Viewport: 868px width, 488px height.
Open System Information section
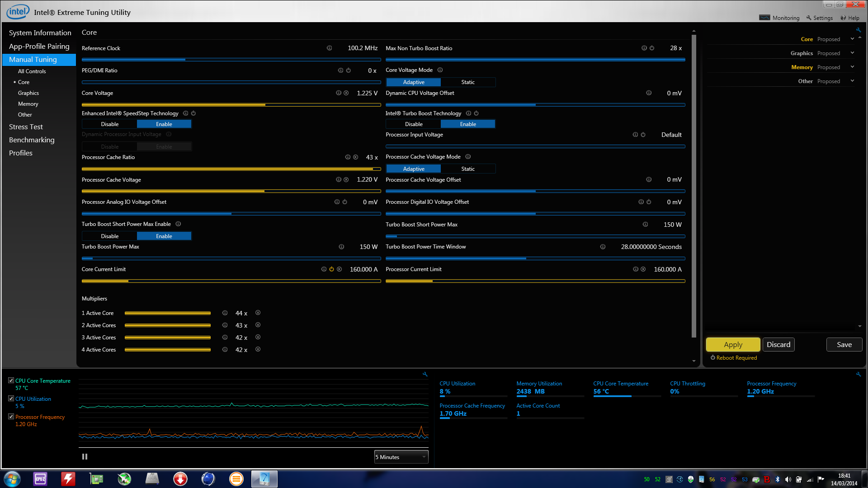[x=40, y=33]
